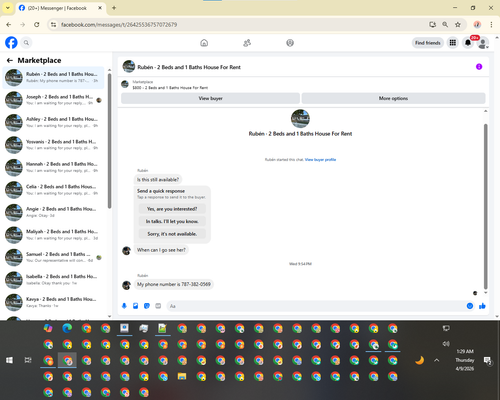Open the Groups icon in top navigation
The width and height of the screenshot is (500, 400).
pyautogui.click(x=290, y=43)
